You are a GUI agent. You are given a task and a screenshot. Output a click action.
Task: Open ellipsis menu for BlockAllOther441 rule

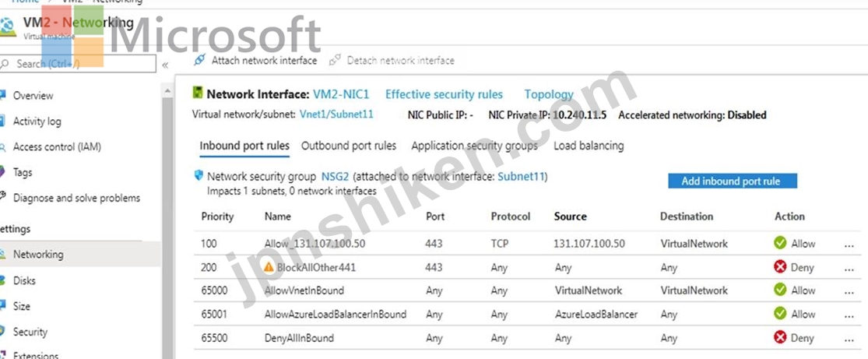pyautogui.click(x=849, y=269)
